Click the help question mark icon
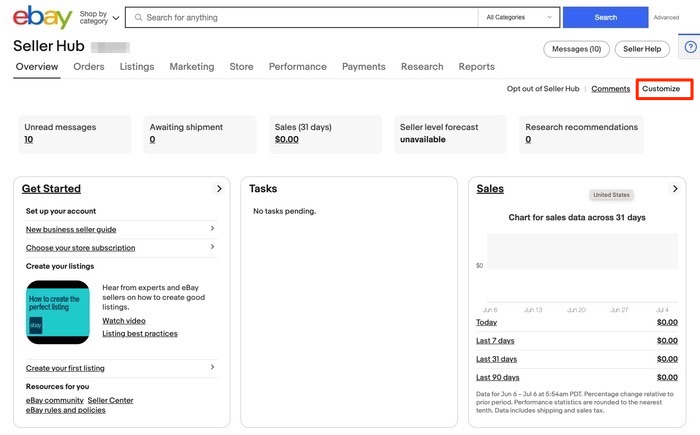This screenshot has height=435, width=700. pyautogui.click(x=691, y=47)
